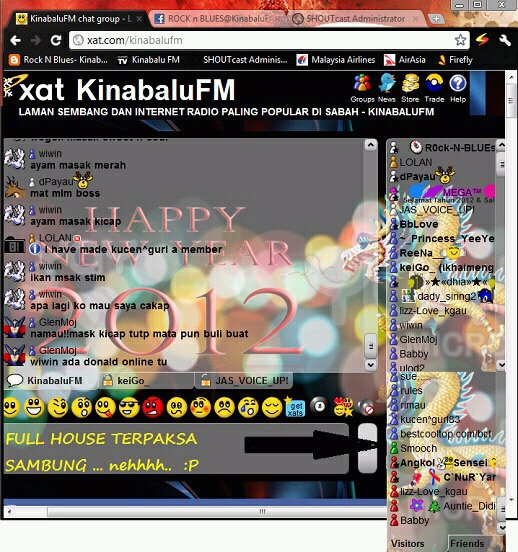Open the xat Help question icon
The width and height of the screenshot is (518, 552).
(x=458, y=83)
